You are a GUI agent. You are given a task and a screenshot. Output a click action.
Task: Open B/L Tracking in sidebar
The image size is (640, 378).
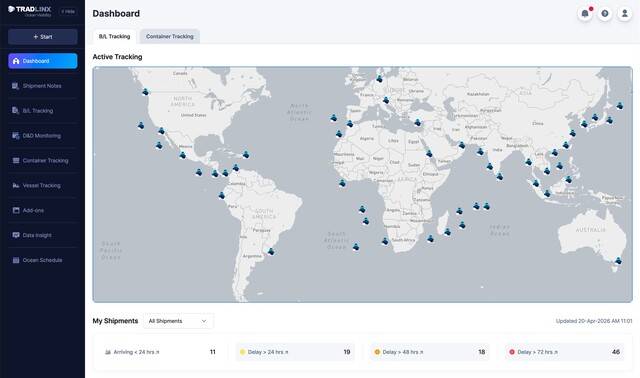42,111
